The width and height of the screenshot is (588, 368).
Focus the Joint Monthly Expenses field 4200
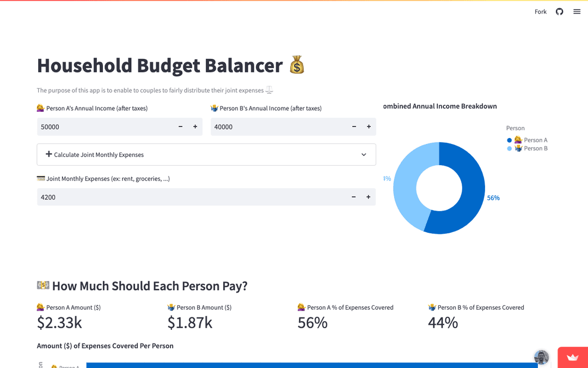point(192,197)
